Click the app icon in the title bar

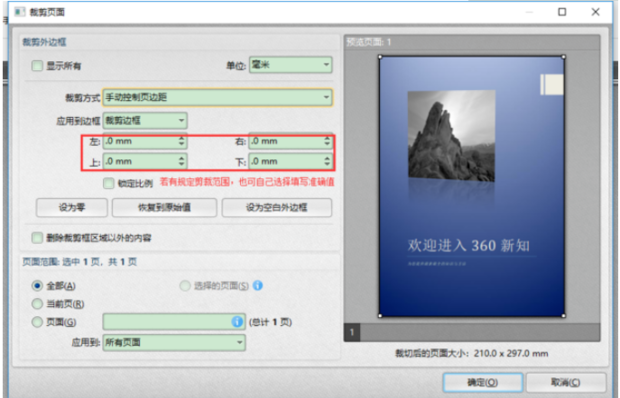pyautogui.click(x=19, y=12)
